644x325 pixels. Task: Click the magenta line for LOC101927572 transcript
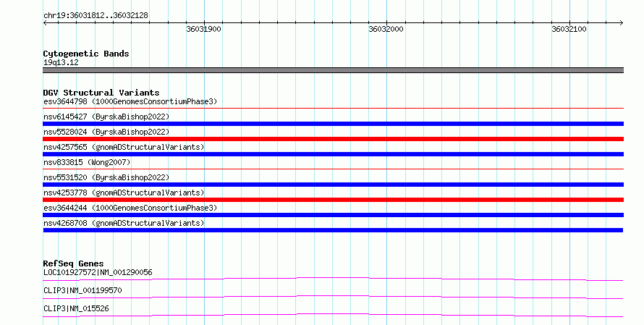pos(333,279)
